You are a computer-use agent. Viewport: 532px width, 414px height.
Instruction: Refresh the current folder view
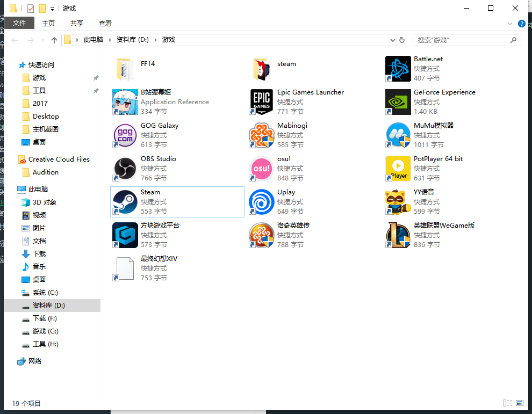[x=402, y=40]
